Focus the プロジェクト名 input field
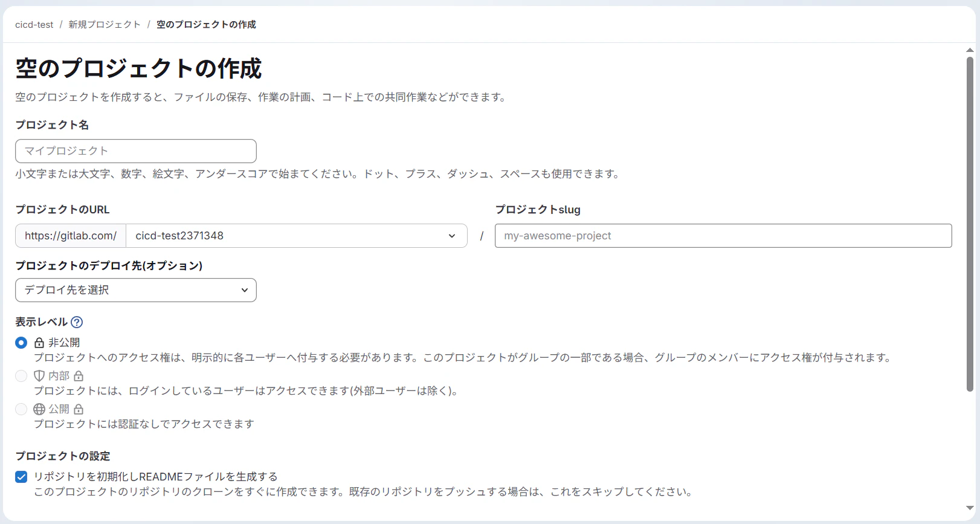Viewport: 980px width, 524px height. (x=136, y=151)
